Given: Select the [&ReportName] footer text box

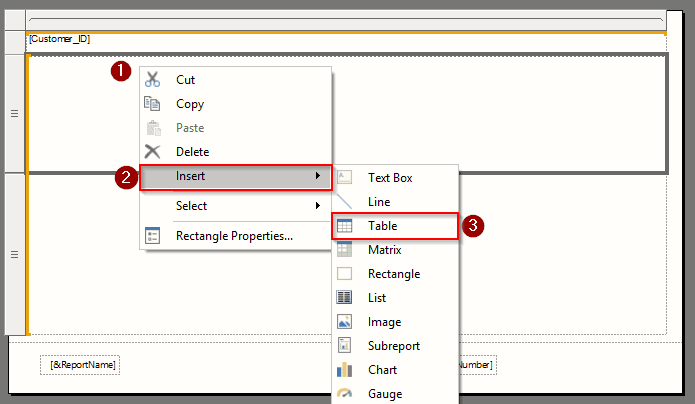Looking at the screenshot, I should pos(80,365).
